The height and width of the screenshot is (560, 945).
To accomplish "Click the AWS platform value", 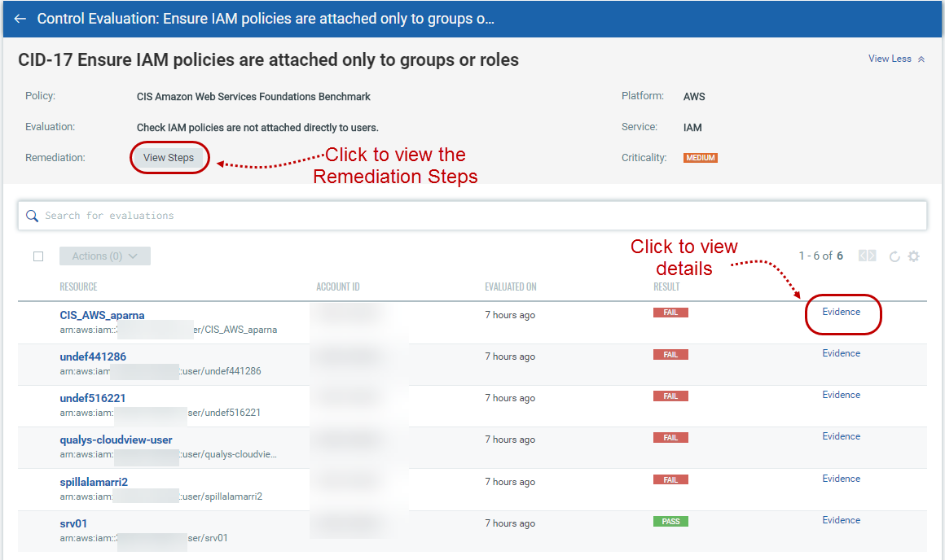I will click(694, 96).
